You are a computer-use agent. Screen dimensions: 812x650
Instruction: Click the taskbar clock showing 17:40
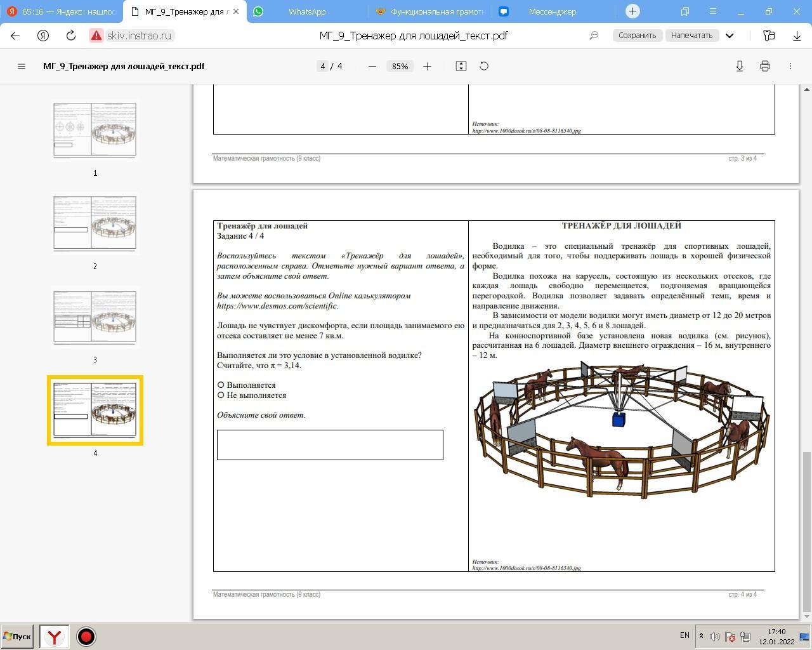click(x=776, y=632)
